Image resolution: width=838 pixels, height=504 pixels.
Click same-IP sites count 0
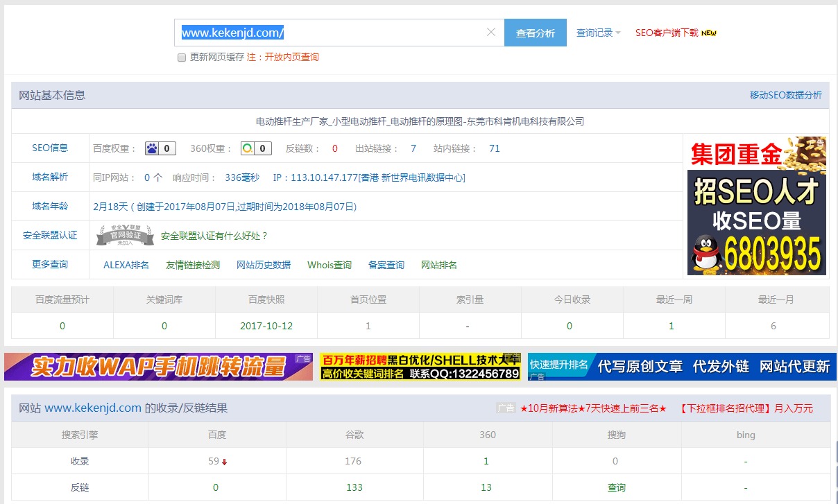pyautogui.click(x=147, y=177)
